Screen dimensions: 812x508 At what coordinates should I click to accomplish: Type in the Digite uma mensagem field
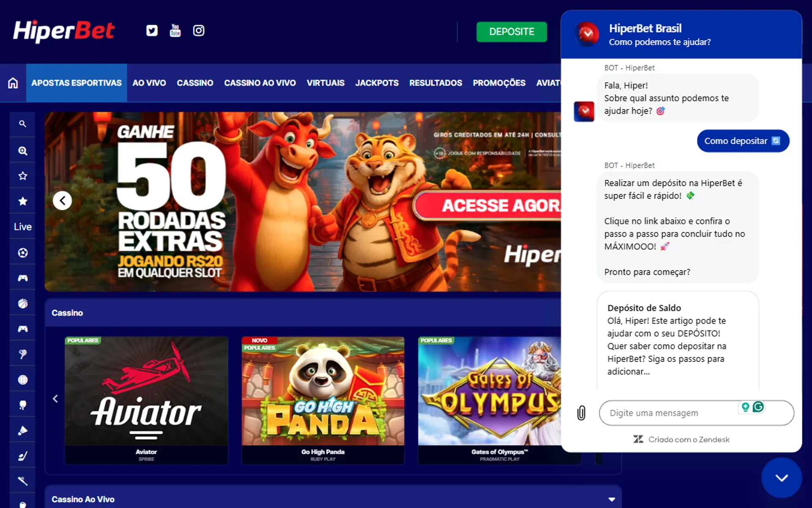click(x=672, y=413)
